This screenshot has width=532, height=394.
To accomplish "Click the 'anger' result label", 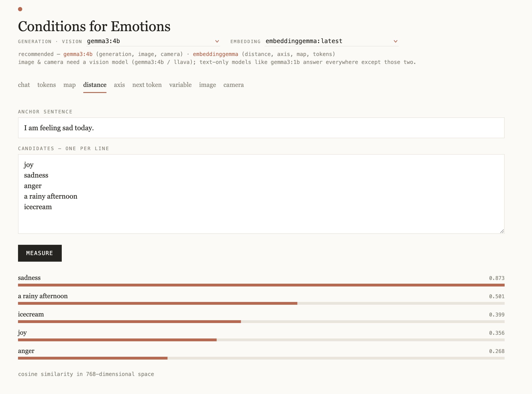I will pos(26,351).
